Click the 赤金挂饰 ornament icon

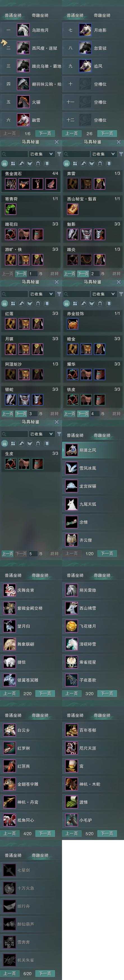(72, 324)
